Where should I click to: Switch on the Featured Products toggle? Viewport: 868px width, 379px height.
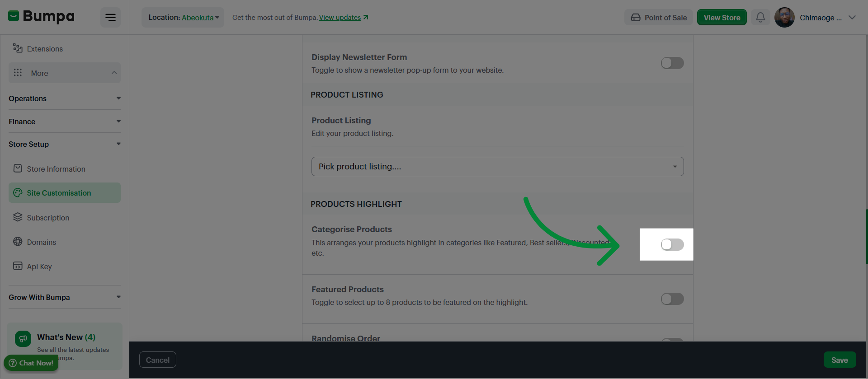[672, 299]
